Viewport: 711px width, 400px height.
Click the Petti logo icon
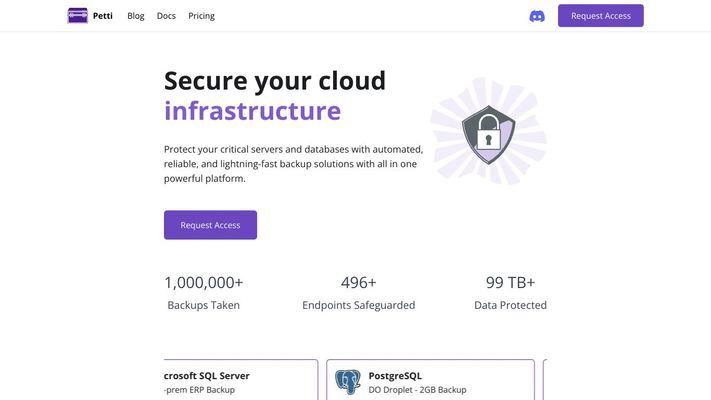coord(78,16)
